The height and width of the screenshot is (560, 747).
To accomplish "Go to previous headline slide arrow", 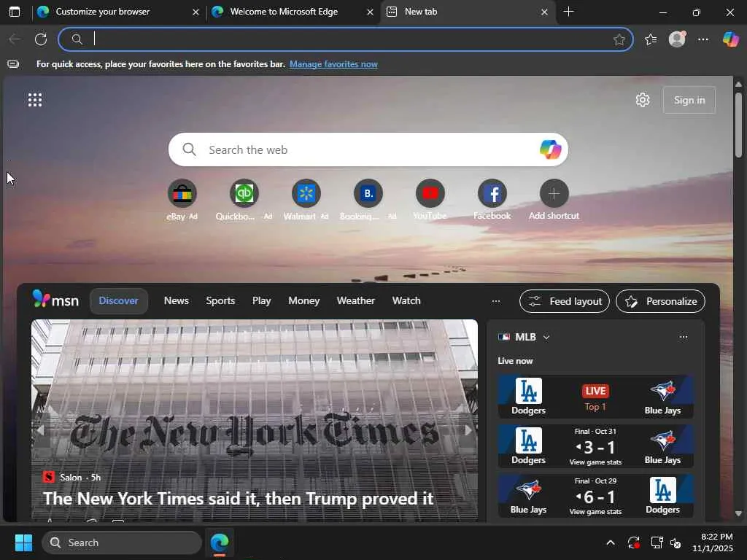I will [41, 430].
